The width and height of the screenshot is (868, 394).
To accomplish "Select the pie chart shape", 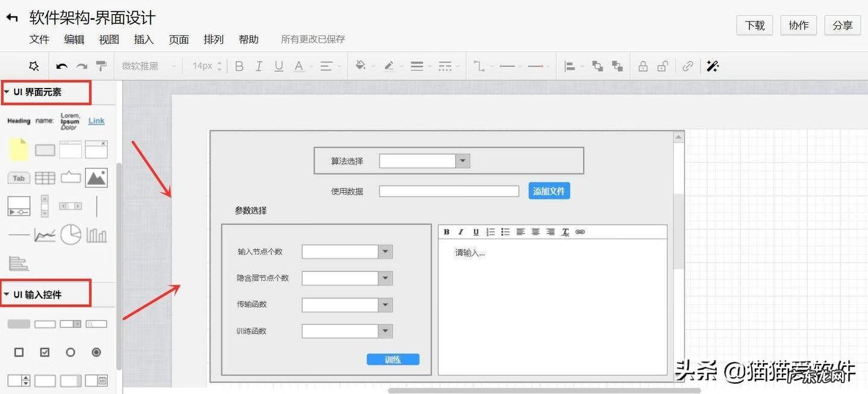I will pyautogui.click(x=71, y=234).
